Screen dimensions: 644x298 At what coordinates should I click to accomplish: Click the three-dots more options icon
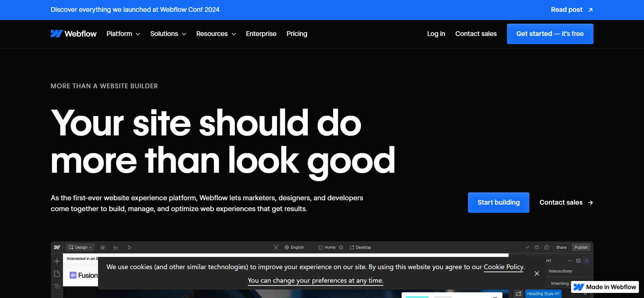tap(570, 261)
